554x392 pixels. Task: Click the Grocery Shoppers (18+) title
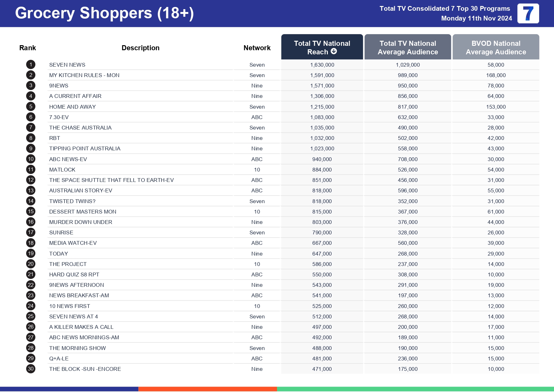pyautogui.click(x=104, y=13)
